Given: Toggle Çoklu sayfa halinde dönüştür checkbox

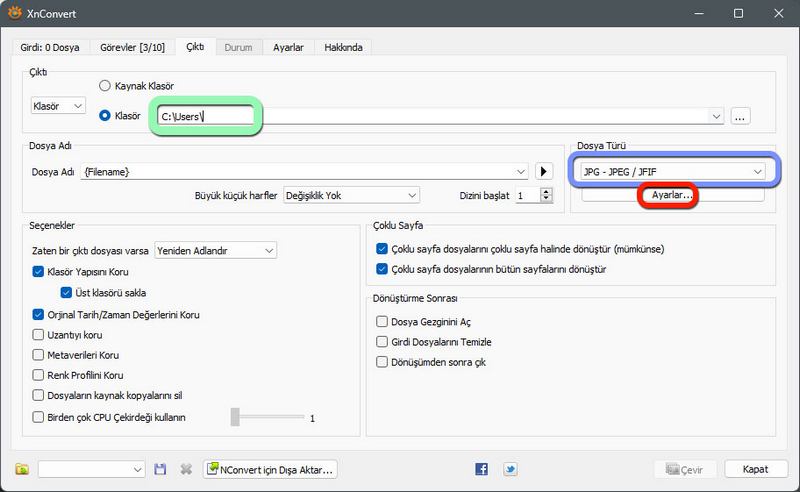Looking at the screenshot, I should (382, 249).
